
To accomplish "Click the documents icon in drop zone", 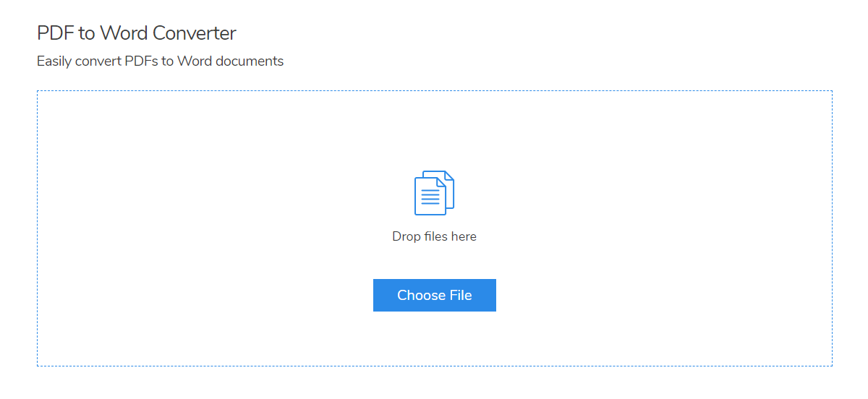I will [434, 193].
